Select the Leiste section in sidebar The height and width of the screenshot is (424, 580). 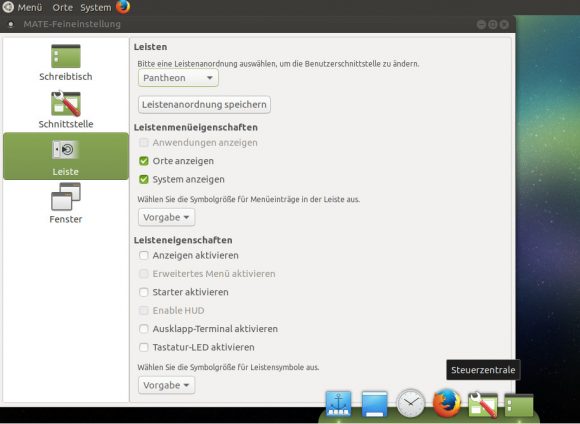coord(65,156)
